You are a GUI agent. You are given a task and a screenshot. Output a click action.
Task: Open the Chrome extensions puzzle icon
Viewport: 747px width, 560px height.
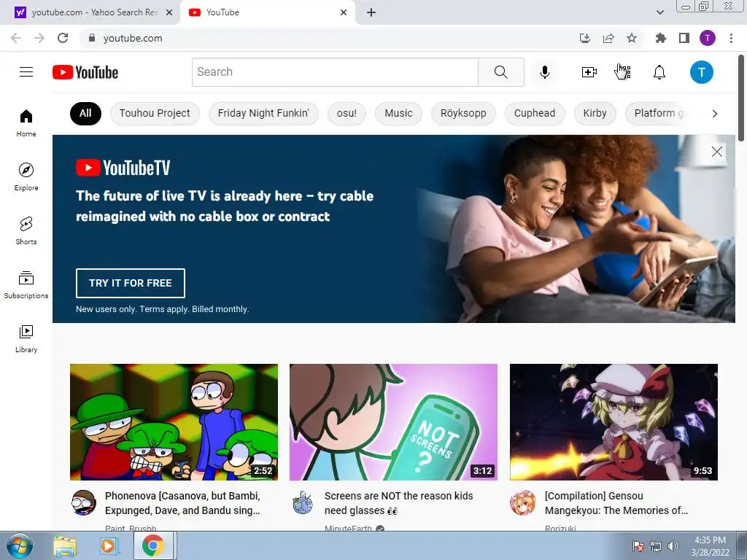[x=661, y=38]
